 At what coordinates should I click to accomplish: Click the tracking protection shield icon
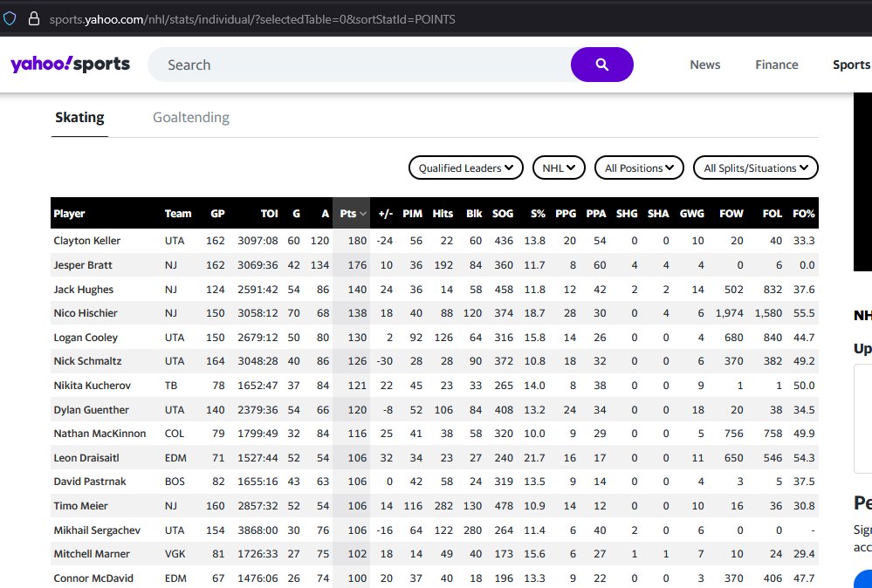click(10, 19)
